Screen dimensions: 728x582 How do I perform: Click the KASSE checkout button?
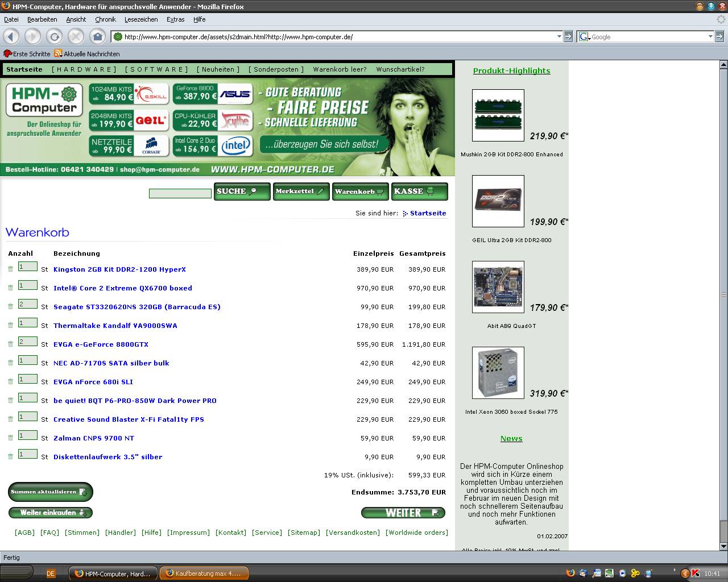tap(419, 192)
